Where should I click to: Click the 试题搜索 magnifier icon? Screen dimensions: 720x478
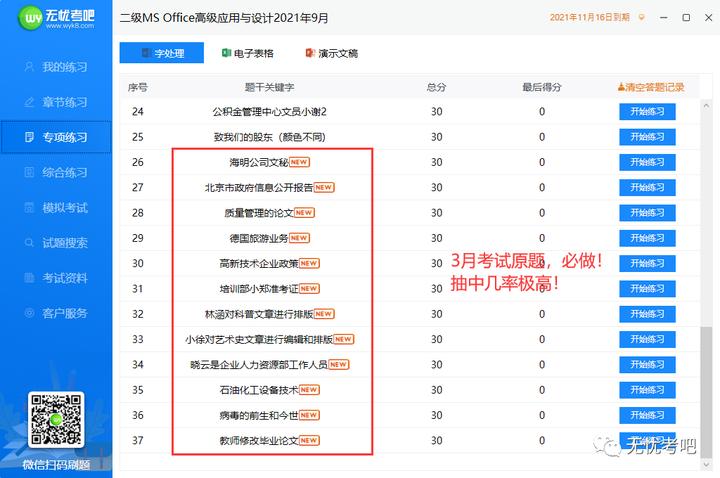29,242
